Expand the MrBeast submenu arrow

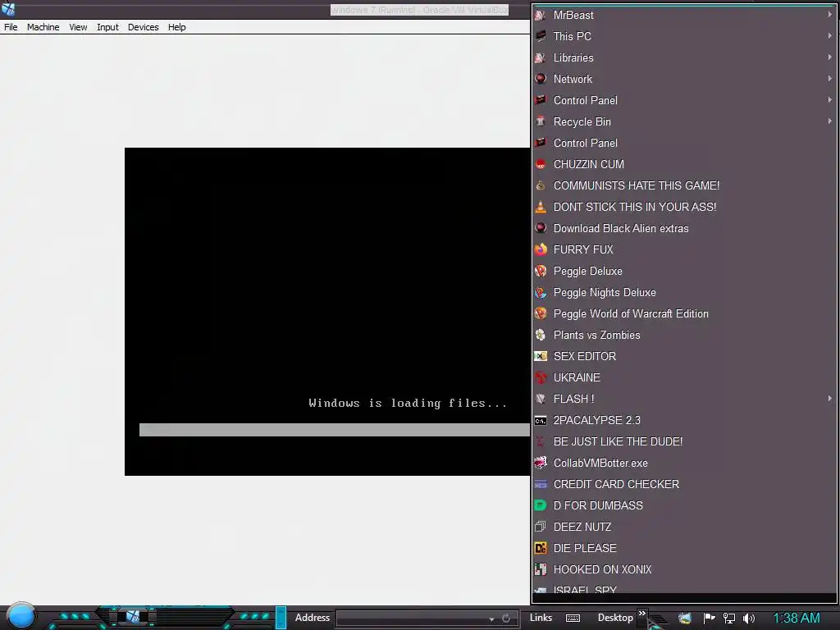click(x=829, y=15)
